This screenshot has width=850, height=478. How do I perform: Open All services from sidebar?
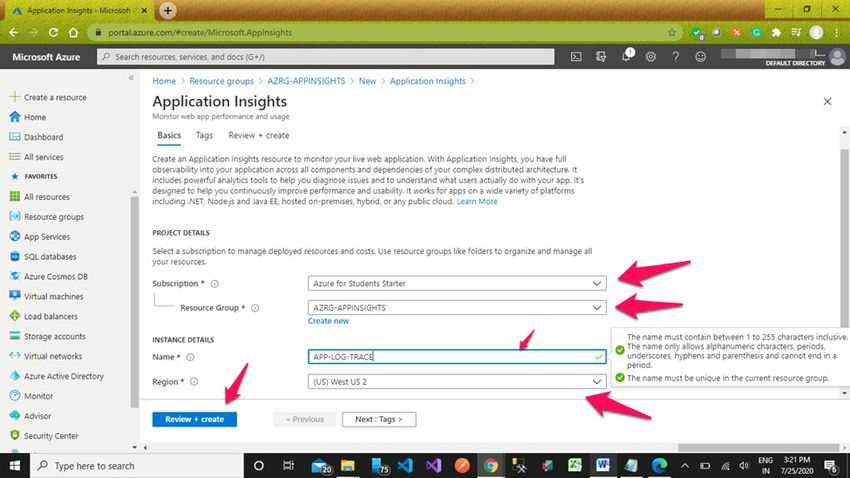pyautogui.click(x=36, y=157)
